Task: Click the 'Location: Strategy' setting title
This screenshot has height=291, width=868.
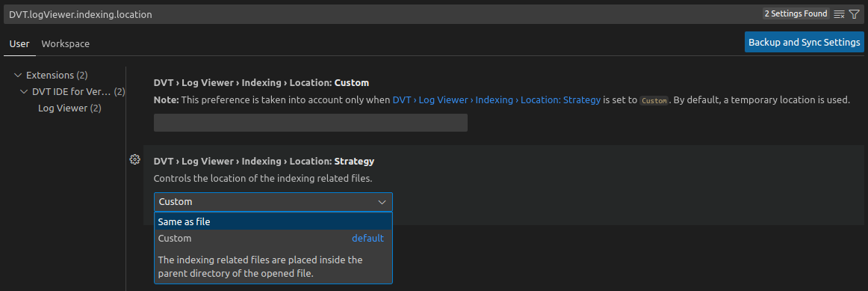Action: pos(264,162)
